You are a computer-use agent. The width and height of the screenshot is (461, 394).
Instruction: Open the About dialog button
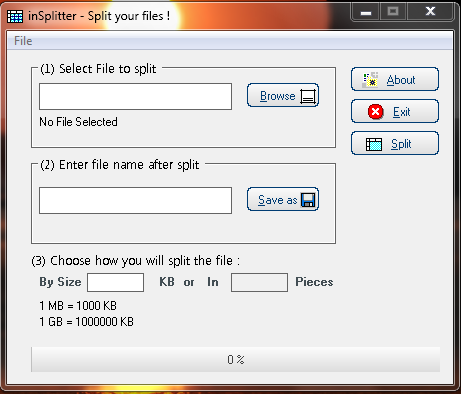tap(395, 79)
